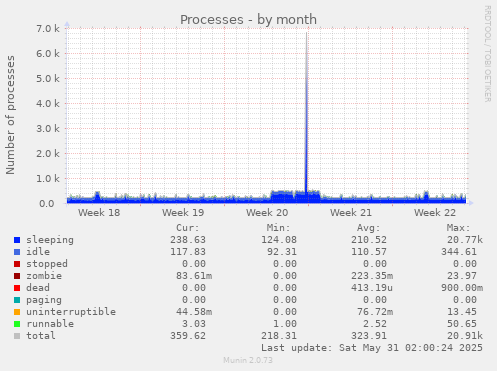Image resolution: width=497 pixels, height=371 pixels.
Task: Click dead average value 413.19u
Action: point(372,288)
